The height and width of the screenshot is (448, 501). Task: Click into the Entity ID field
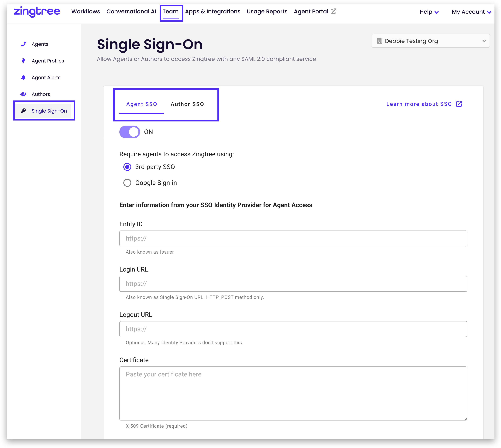pos(293,238)
